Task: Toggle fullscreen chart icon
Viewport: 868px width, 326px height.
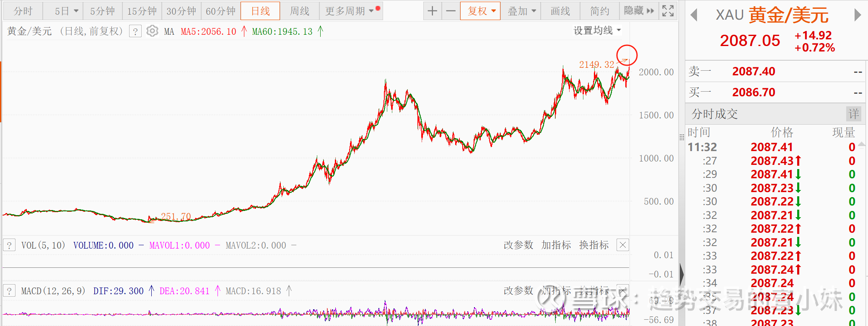Action: click(x=668, y=11)
